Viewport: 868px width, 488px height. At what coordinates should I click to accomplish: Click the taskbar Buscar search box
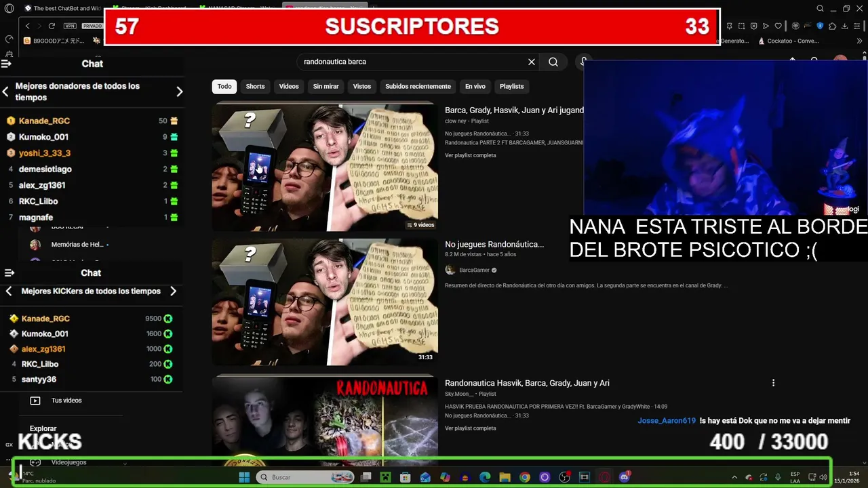click(x=305, y=477)
